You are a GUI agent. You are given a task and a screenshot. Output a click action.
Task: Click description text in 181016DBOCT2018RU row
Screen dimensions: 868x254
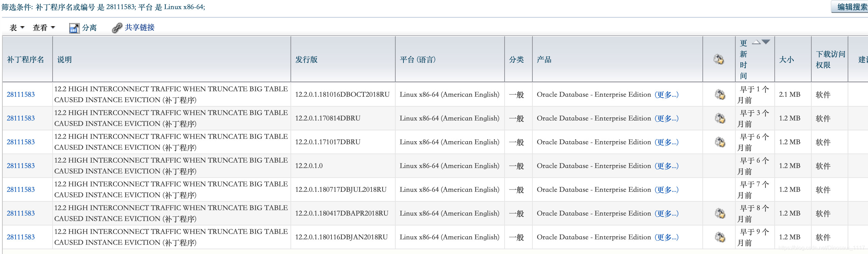click(x=171, y=94)
